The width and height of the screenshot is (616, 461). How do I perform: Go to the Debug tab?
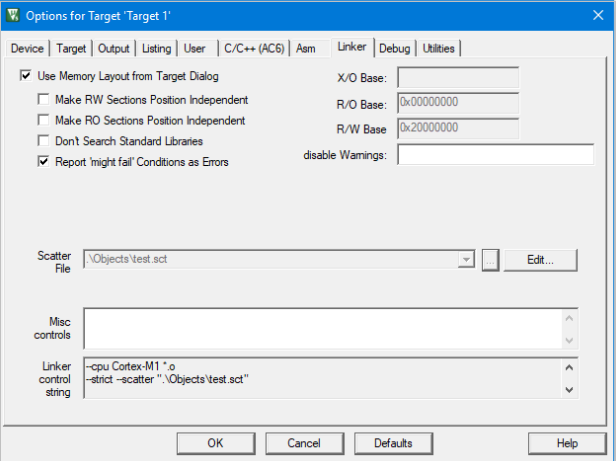(x=394, y=48)
